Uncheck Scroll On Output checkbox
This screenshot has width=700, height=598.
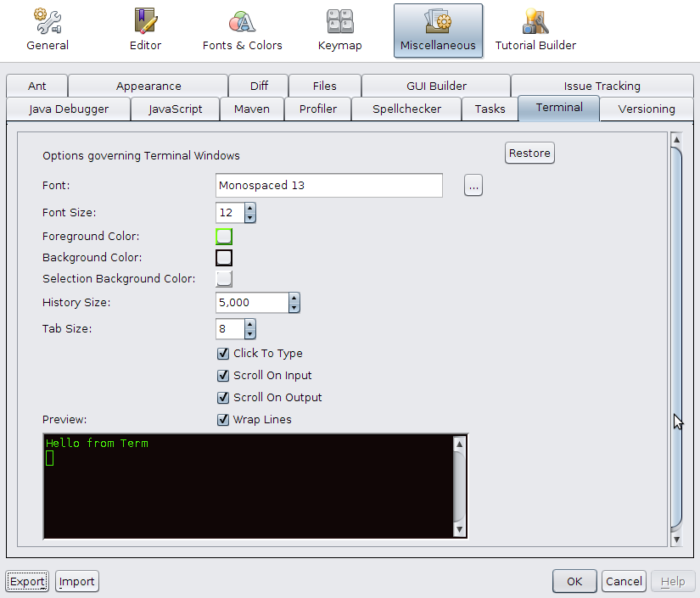tap(223, 398)
